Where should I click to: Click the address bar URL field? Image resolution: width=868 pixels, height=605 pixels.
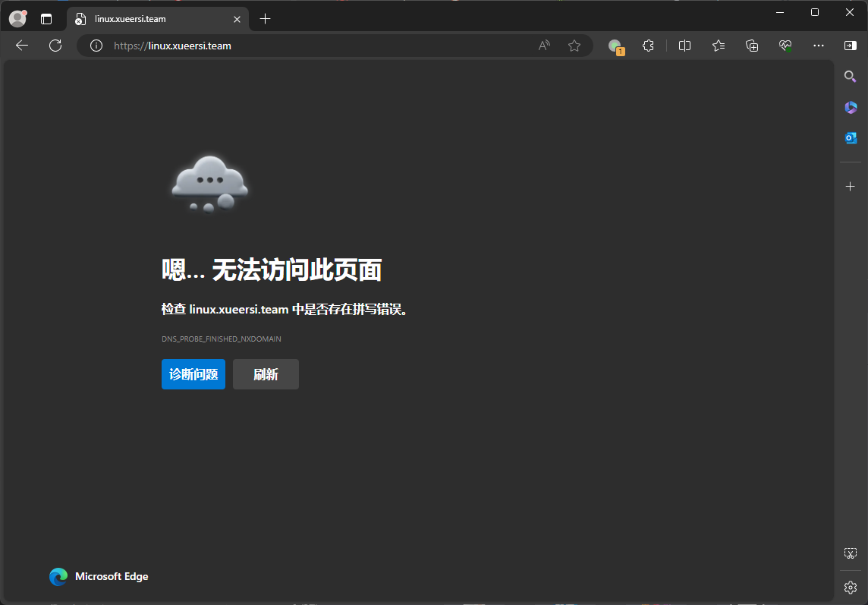[321, 46]
